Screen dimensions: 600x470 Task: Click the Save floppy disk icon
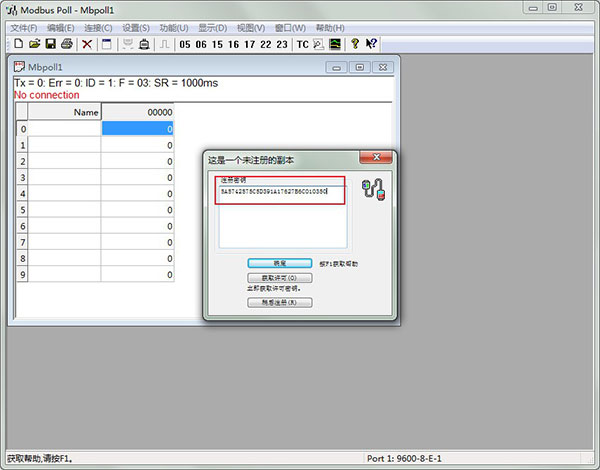(x=50, y=44)
